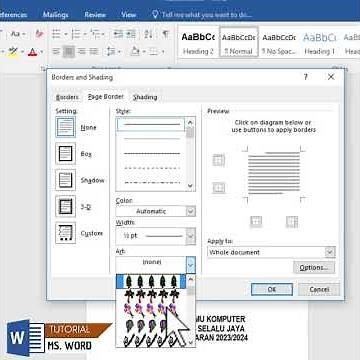
Task: Choose the Custom border setting
Action: pos(66,233)
